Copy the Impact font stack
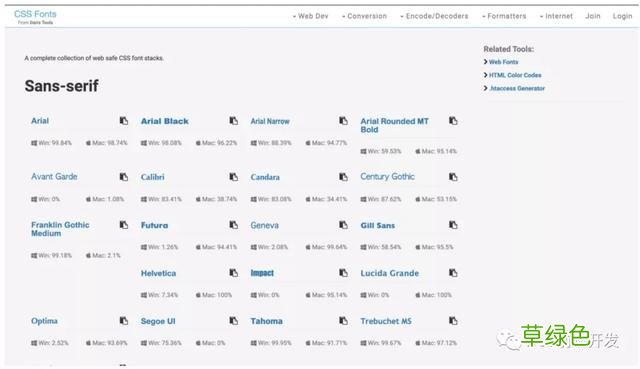640x369 pixels. (343, 273)
